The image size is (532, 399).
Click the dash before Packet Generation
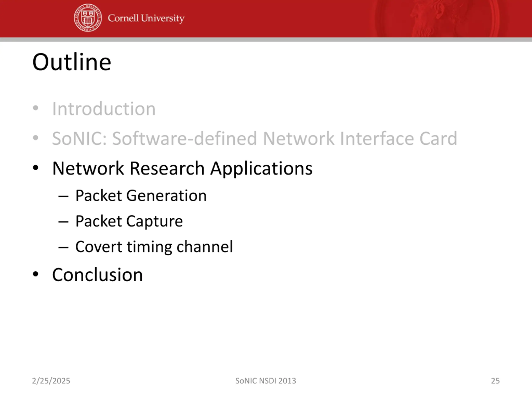pos(63,197)
